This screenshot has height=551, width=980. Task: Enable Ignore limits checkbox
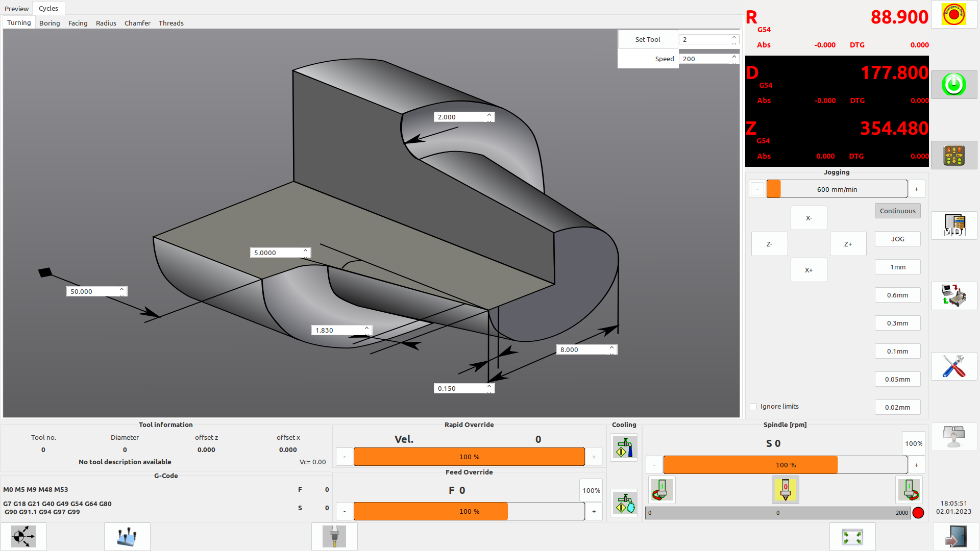(753, 407)
